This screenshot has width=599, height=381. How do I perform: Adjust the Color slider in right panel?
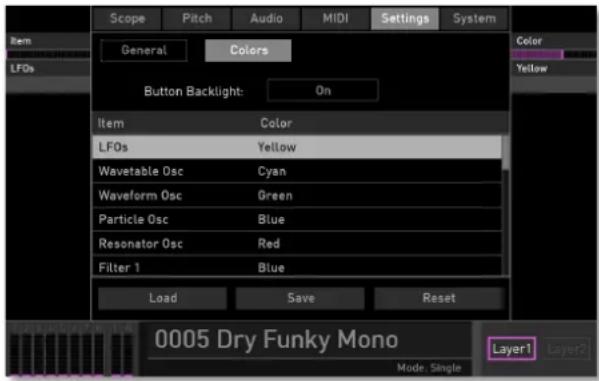point(554,54)
